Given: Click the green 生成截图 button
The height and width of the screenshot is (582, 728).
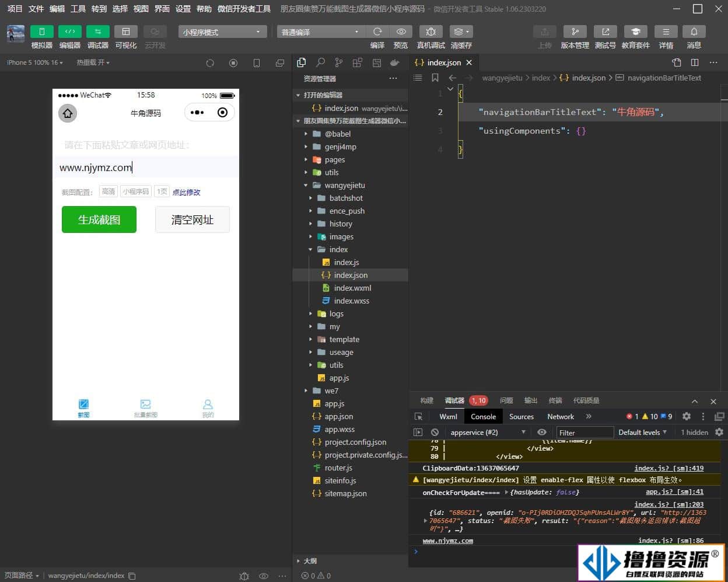Looking at the screenshot, I should [x=99, y=219].
